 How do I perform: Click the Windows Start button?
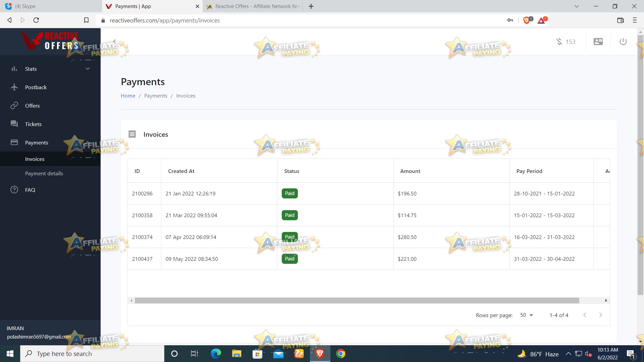pos(10,354)
